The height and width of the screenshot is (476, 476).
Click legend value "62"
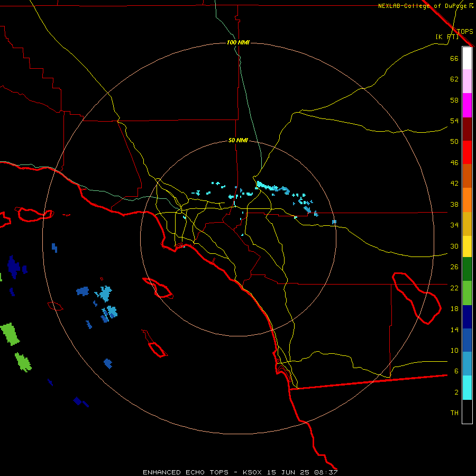coord(454,79)
